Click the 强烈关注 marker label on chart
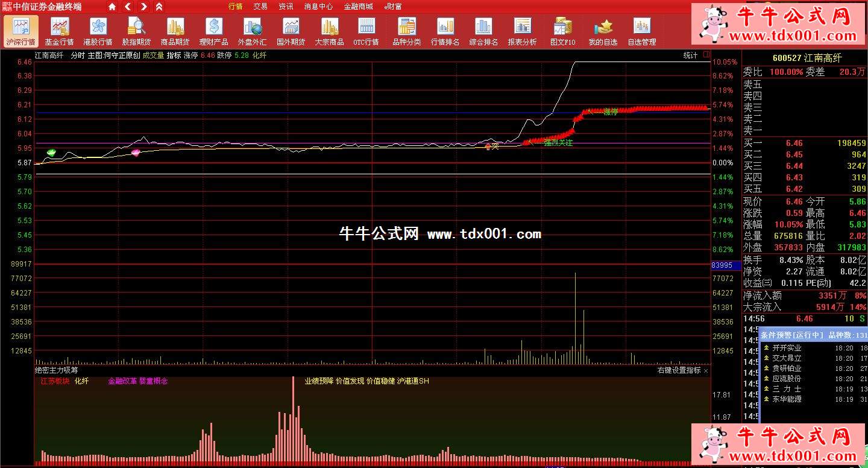 click(558, 143)
